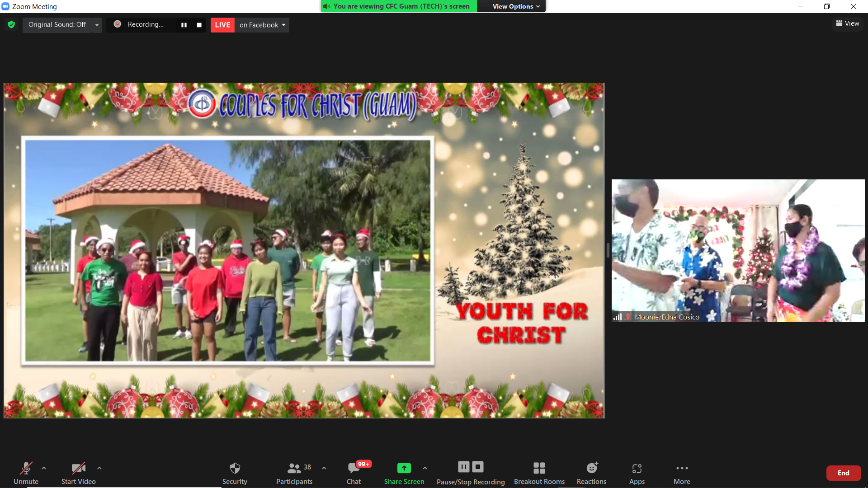Expand video options caret next to Start Video

pos(99,468)
